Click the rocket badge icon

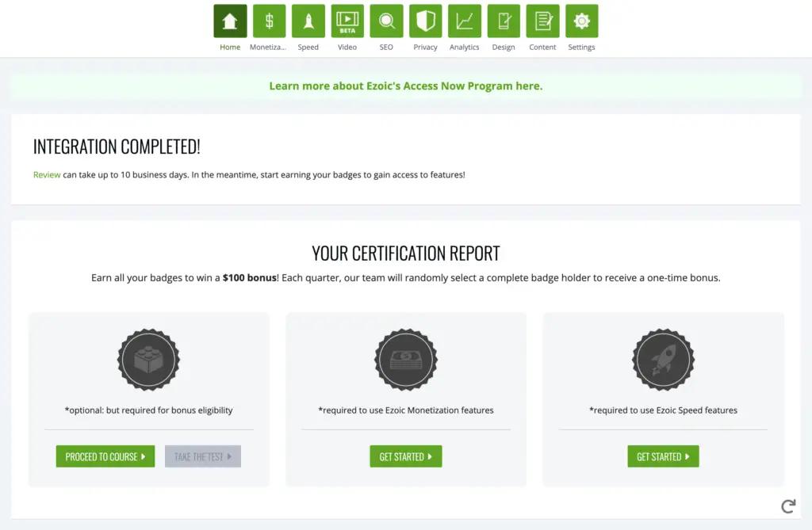coord(664,359)
